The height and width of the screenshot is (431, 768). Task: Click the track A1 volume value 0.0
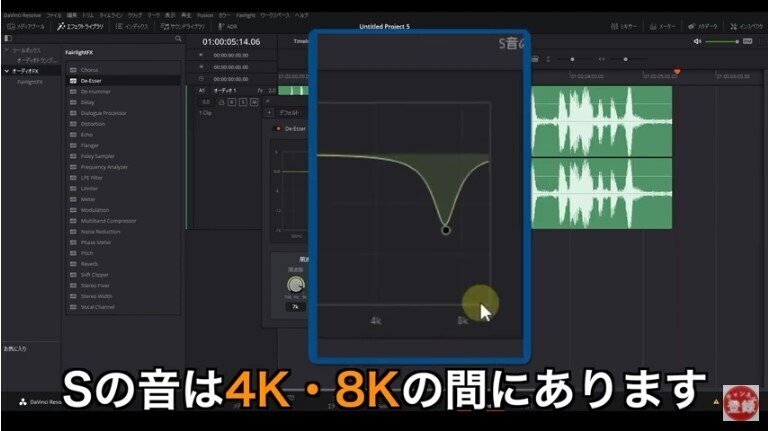tap(206, 102)
